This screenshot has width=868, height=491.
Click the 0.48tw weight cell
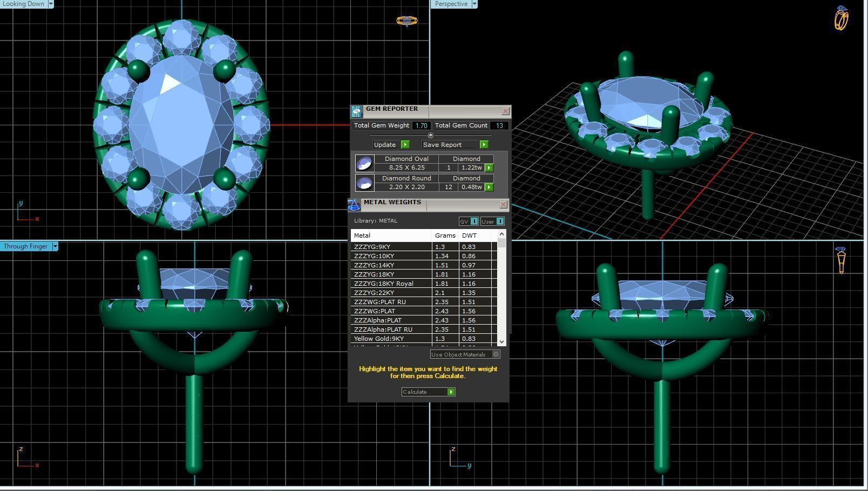(471, 187)
